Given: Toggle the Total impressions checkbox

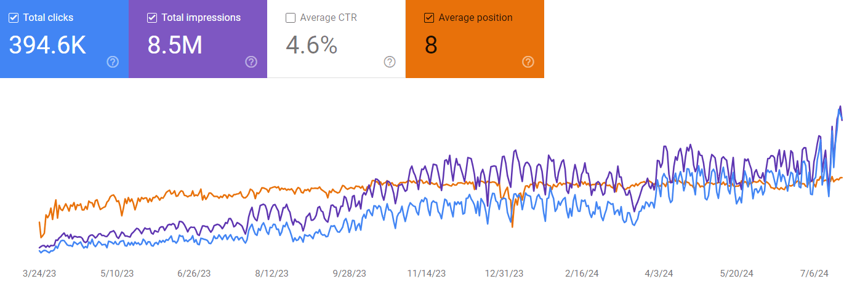Looking at the screenshot, I should pos(152,18).
